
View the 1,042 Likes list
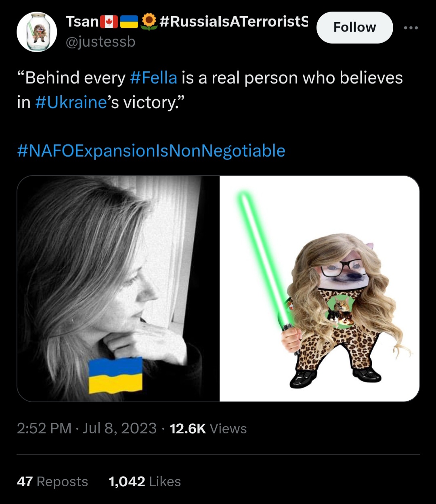[145, 481]
